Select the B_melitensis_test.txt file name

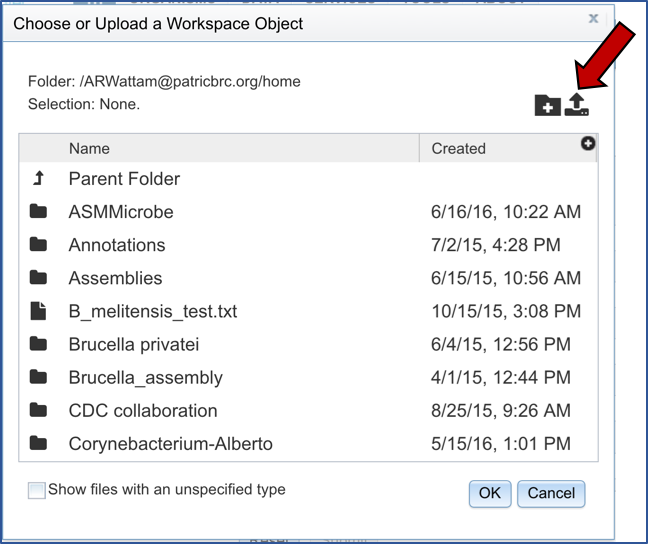coord(153,311)
